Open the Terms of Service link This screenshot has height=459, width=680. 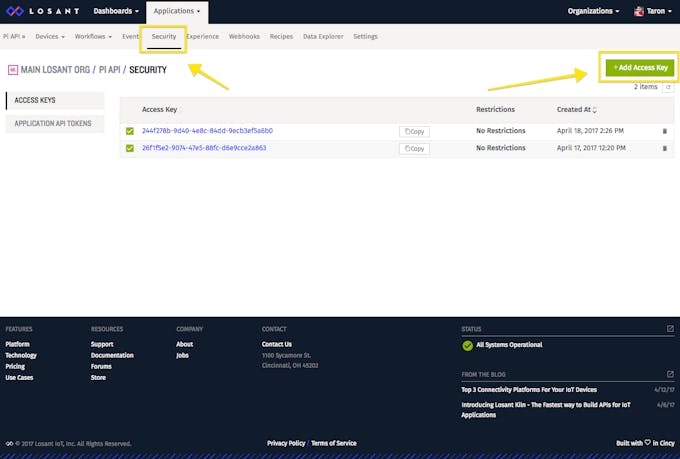[333, 443]
